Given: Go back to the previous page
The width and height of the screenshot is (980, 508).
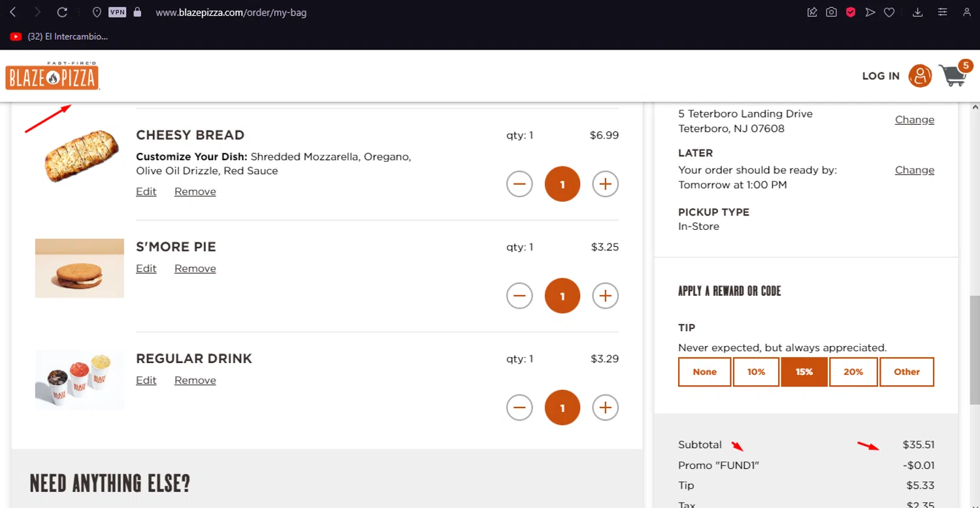Looking at the screenshot, I should 13,12.
